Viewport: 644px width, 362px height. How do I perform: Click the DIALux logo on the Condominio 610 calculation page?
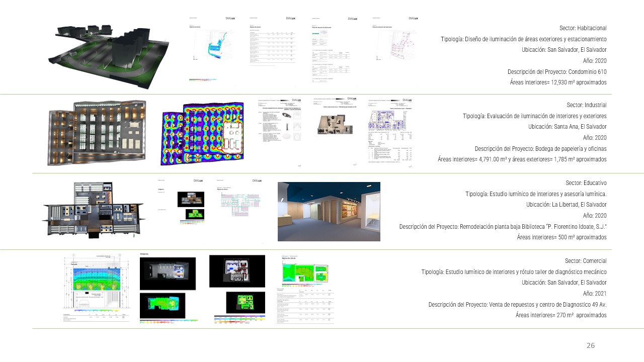pyautogui.click(x=229, y=18)
